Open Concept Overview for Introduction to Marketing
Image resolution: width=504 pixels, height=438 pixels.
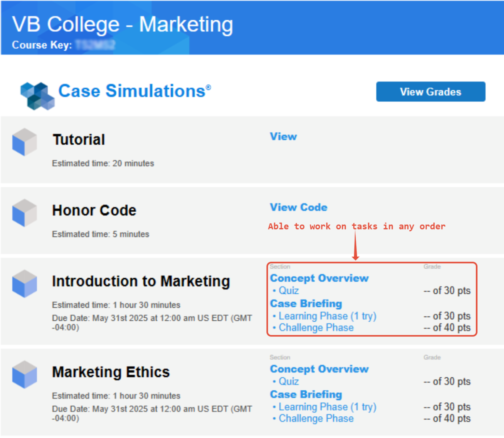[319, 278]
